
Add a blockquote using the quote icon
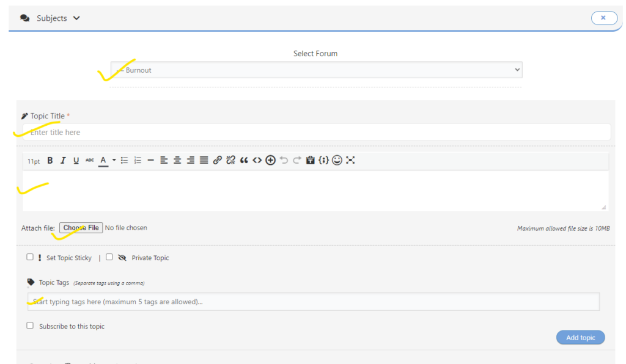[x=244, y=161]
